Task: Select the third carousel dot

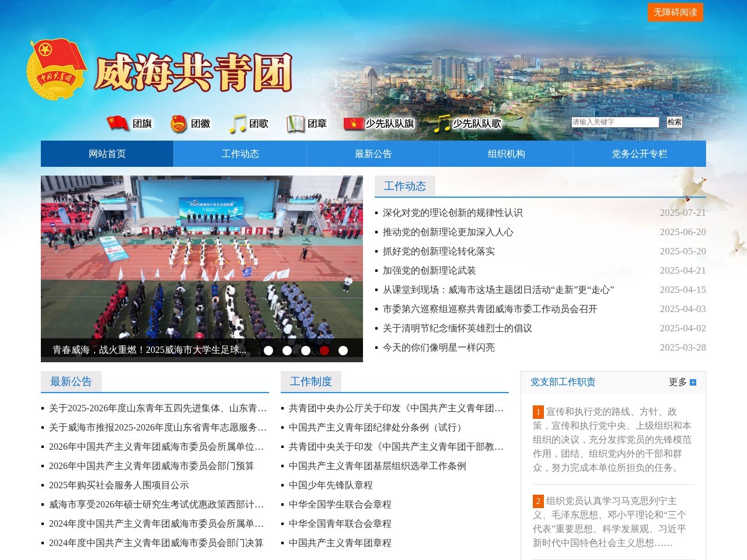Action: 306,351
